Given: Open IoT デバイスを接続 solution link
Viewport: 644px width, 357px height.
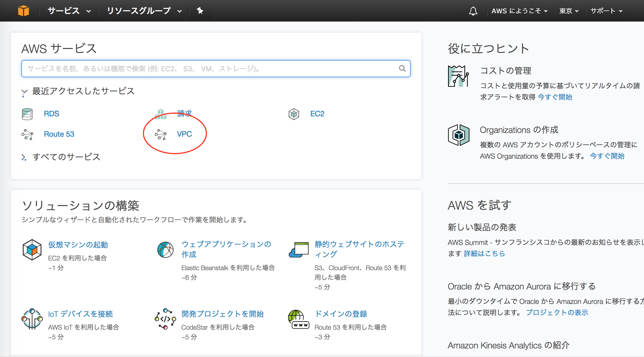Looking at the screenshot, I should click(x=80, y=314).
